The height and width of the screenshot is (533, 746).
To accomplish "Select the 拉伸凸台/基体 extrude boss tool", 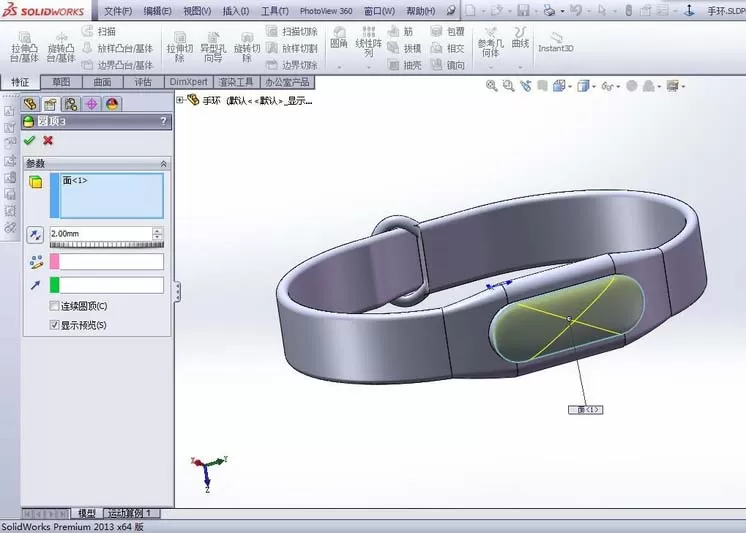I will pyautogui.click(x=24, y=47).
